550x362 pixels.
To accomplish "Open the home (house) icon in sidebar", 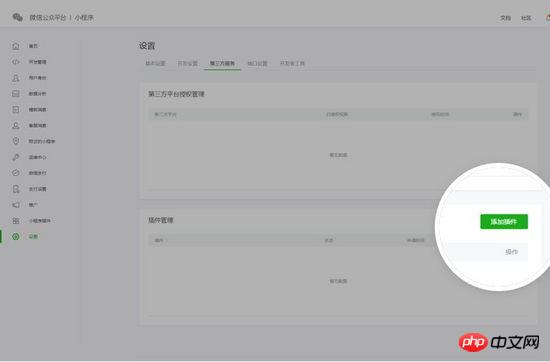I will [x=16, y=46].
